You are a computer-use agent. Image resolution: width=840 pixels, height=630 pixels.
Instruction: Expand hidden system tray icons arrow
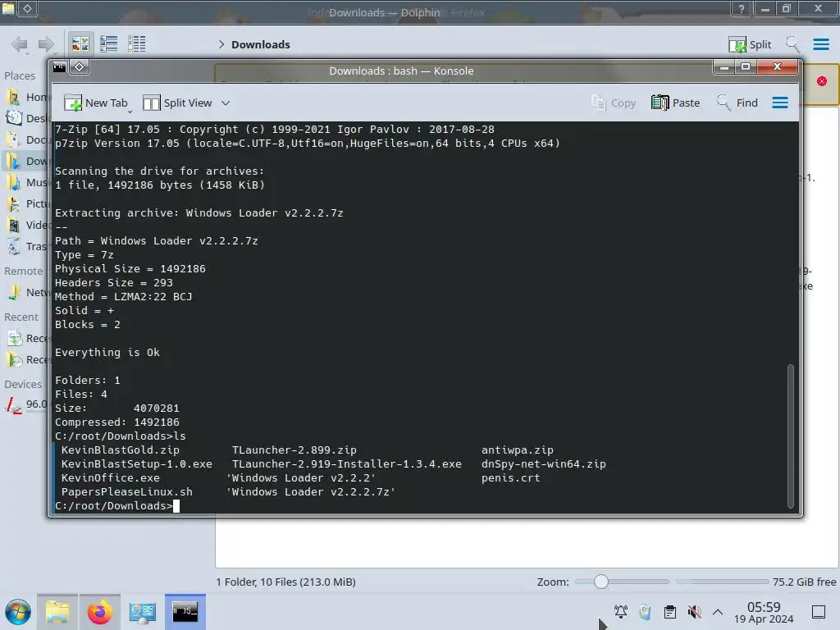coord(718,612)
